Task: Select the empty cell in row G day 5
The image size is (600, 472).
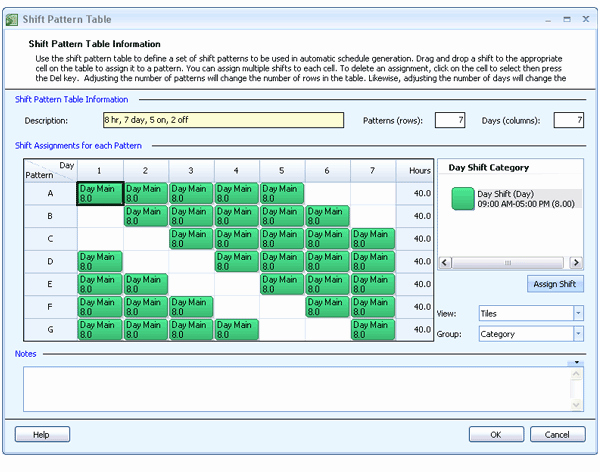Action: (282, 330)
